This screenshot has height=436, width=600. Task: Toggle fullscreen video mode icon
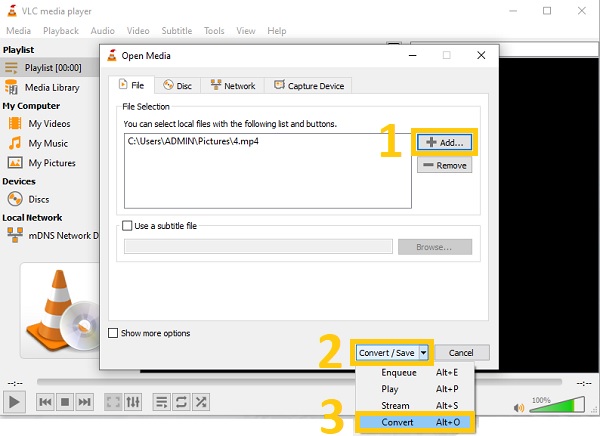(x=113, y=402)
